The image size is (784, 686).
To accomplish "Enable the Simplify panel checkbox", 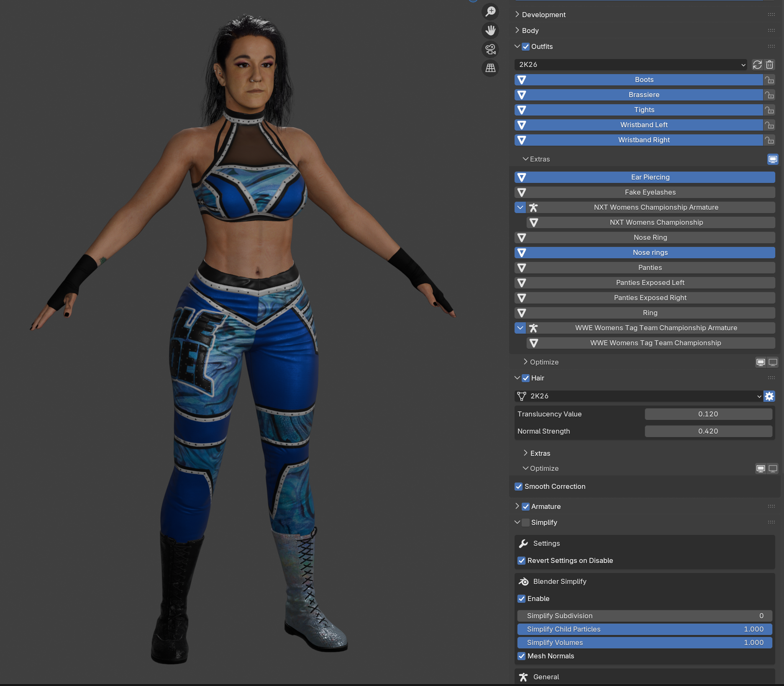I will click(x=526, y=523).
